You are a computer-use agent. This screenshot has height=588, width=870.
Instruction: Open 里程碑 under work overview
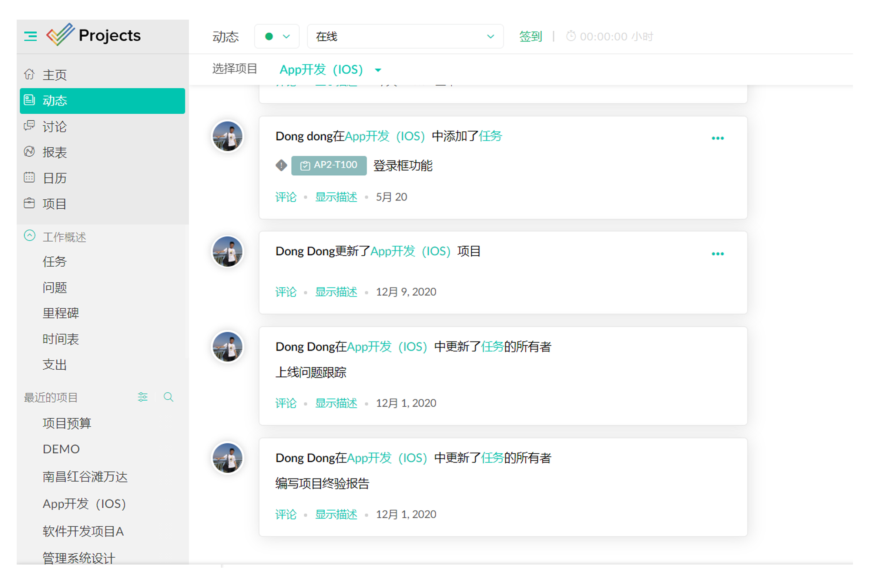pos(61,313)
